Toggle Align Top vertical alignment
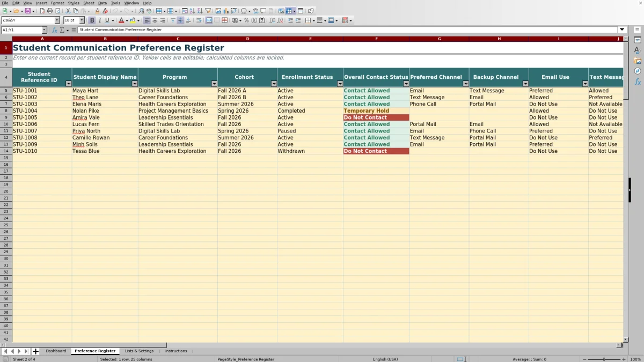Viewport: 644px width, 362px height. click(x=172, y=20)
